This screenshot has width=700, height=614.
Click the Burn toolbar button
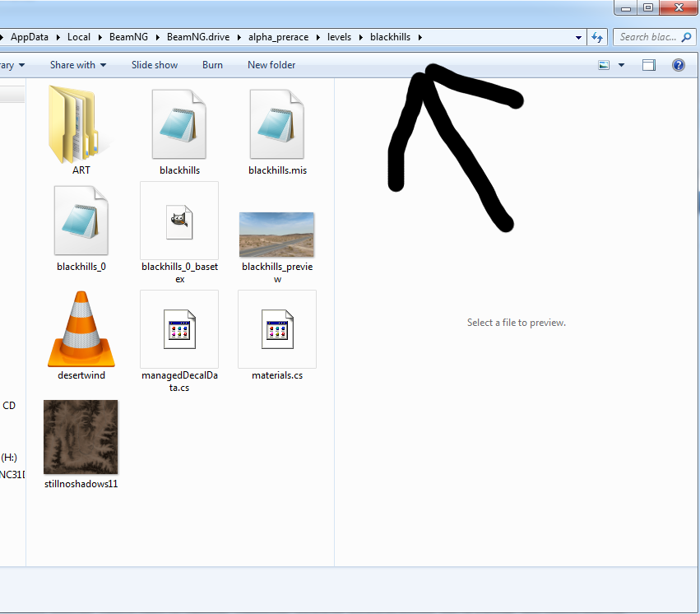(212, 65)
